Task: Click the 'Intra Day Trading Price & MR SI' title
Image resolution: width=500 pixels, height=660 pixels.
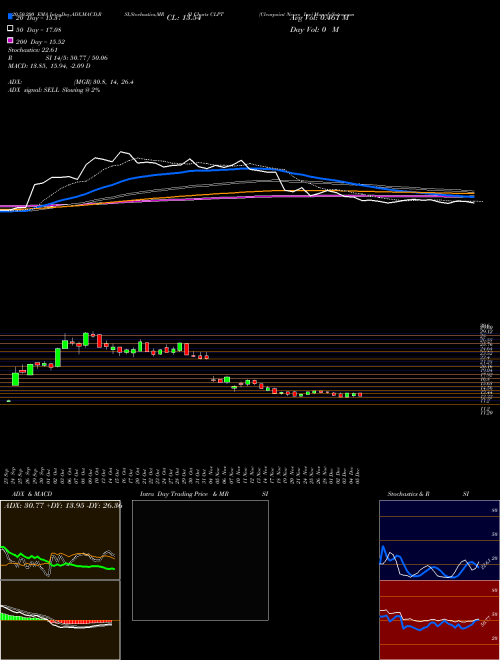Action: click(x=204, y=494)
